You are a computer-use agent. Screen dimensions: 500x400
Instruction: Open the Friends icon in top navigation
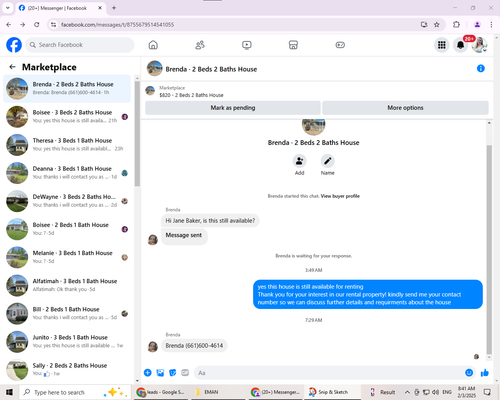(x=200, y=45)
